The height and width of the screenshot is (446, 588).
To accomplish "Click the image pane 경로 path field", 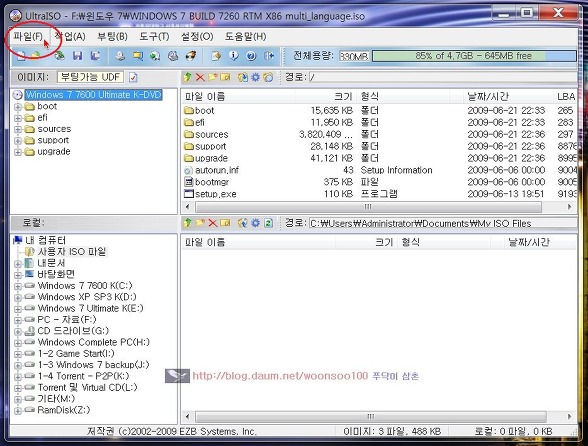I will pos(443,77).
